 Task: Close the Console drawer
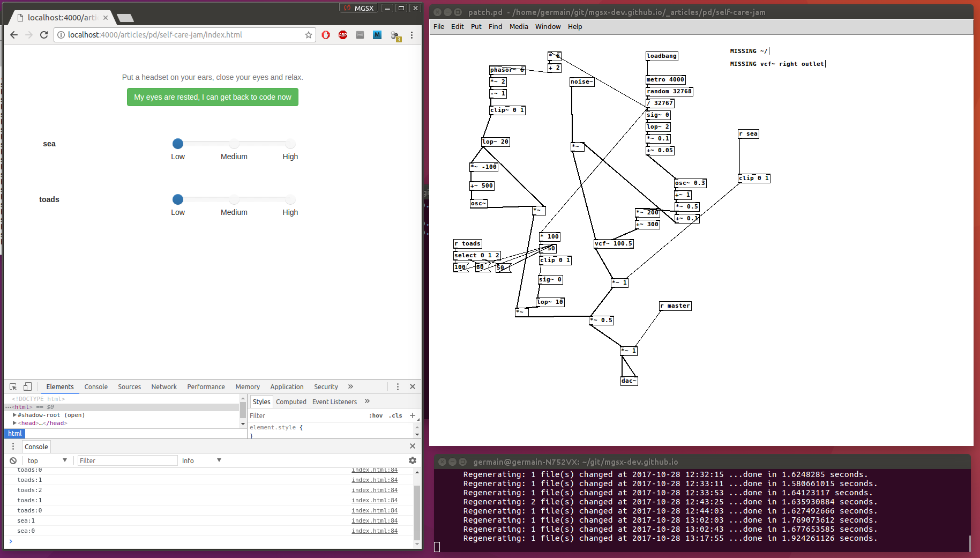413,446
